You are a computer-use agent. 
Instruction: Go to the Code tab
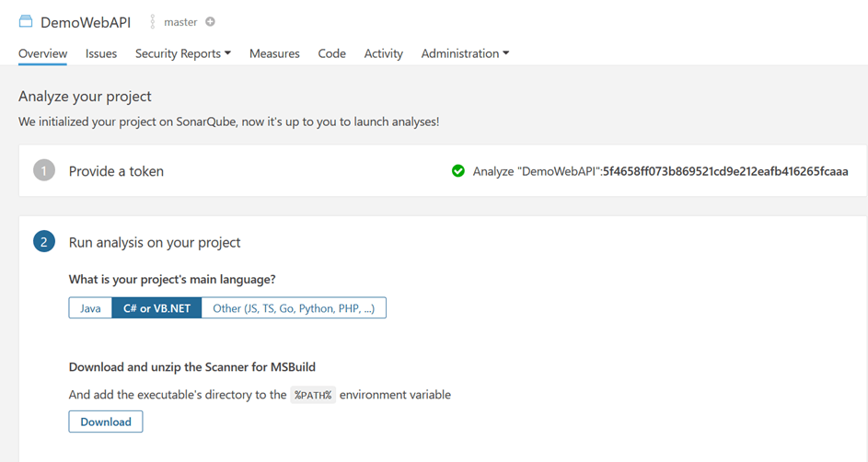tap(331, 53)
